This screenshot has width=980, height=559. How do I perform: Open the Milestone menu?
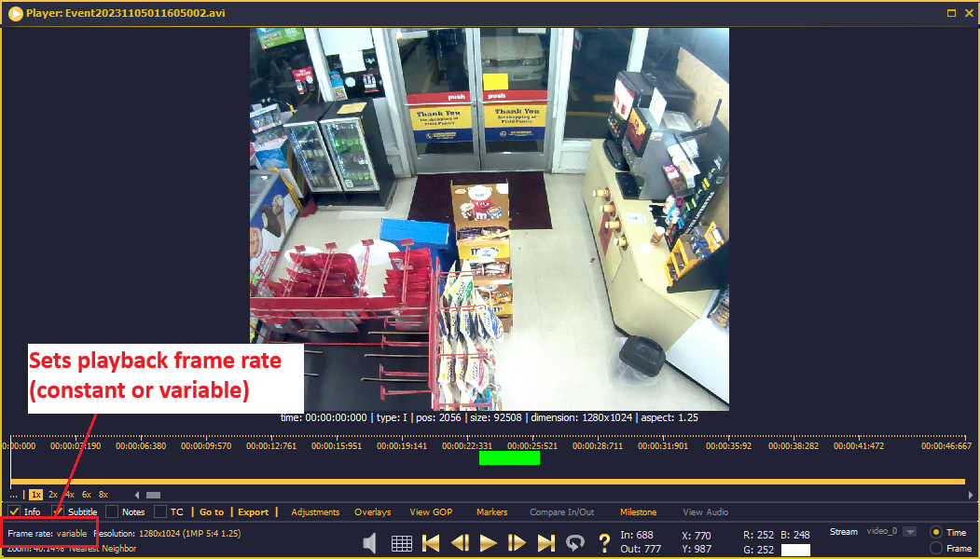click(639, 511)
